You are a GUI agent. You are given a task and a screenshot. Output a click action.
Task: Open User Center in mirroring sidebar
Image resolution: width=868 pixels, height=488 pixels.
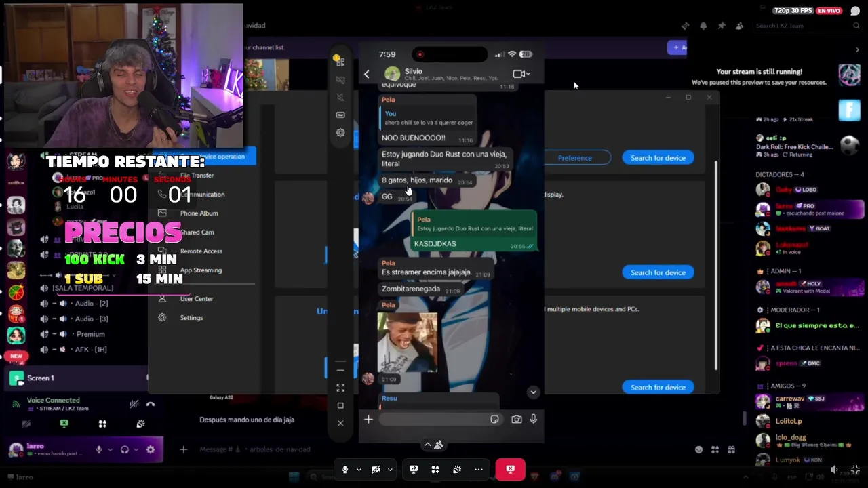click(x=197, y=298)
